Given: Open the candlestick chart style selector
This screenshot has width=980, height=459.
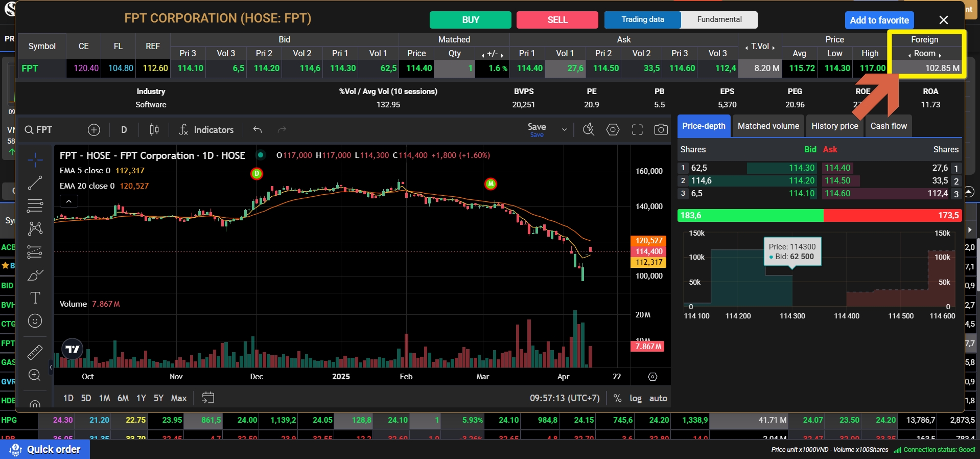Looking at the screenshot, I should [x=154, y=130].
